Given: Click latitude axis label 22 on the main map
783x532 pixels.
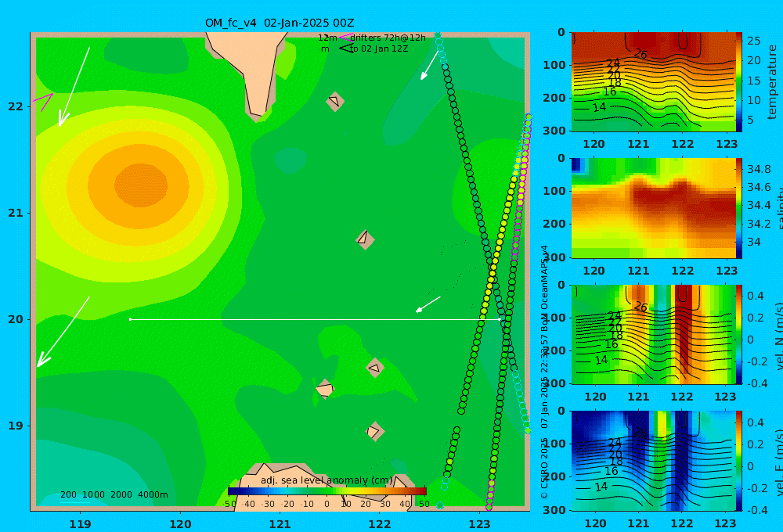Looking at the screenshot, I should tap(16, 106).
